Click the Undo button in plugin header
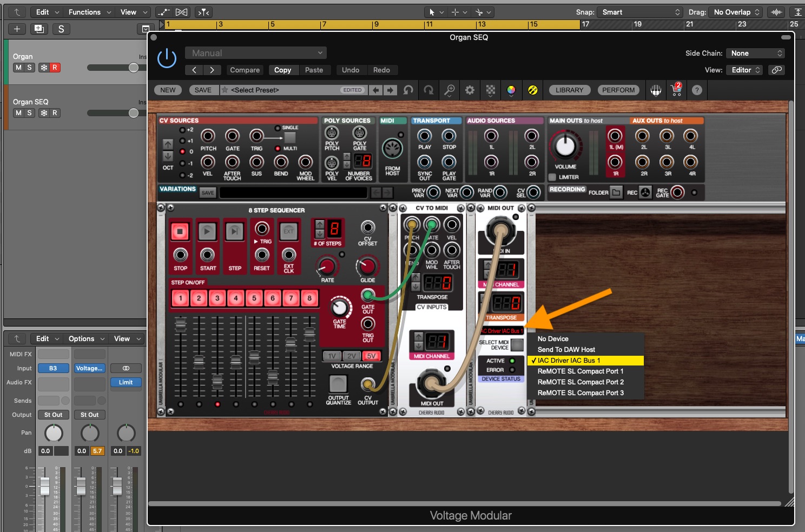This screenshot has width=805, height=532. coord(351,70)
